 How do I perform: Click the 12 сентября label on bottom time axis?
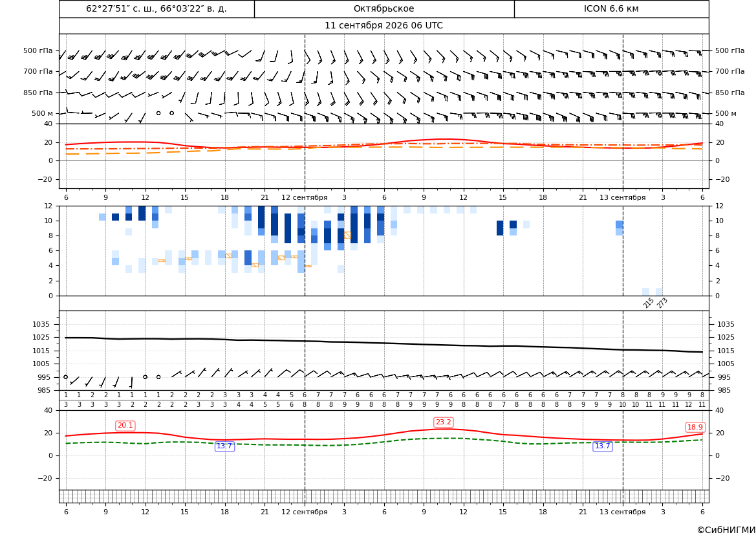pyautogui.click(x=304, y=512)
